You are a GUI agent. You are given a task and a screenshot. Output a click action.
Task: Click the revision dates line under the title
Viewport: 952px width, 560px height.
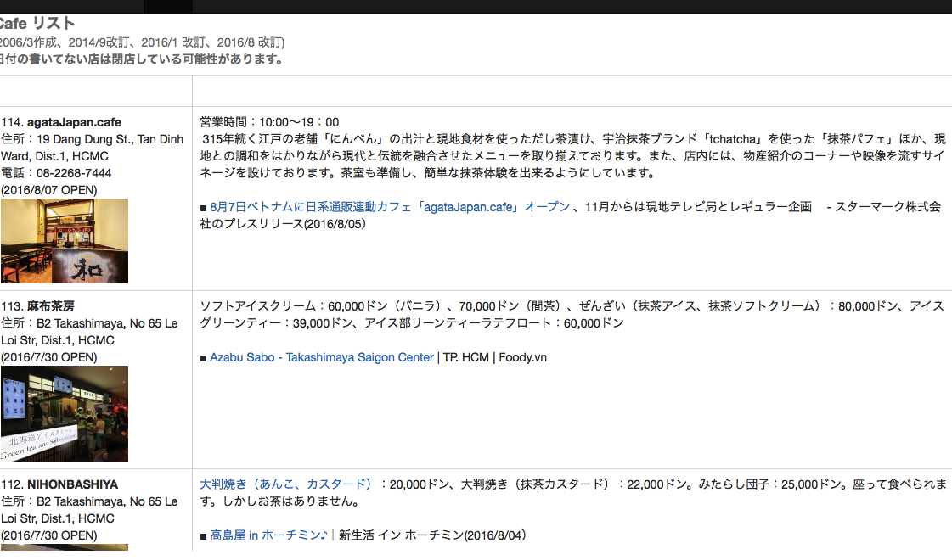tap(142, 42)
